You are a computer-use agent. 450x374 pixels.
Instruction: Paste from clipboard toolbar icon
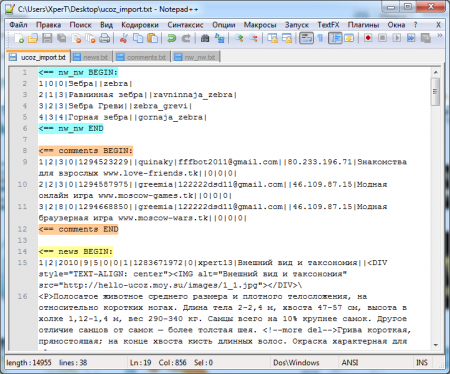coord(152,38)
